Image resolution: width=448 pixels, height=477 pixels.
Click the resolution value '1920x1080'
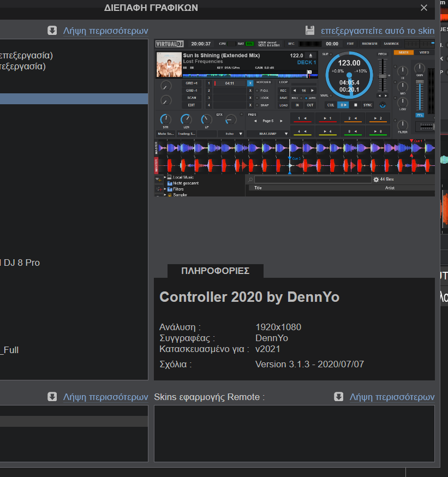[x=278, y=327]
